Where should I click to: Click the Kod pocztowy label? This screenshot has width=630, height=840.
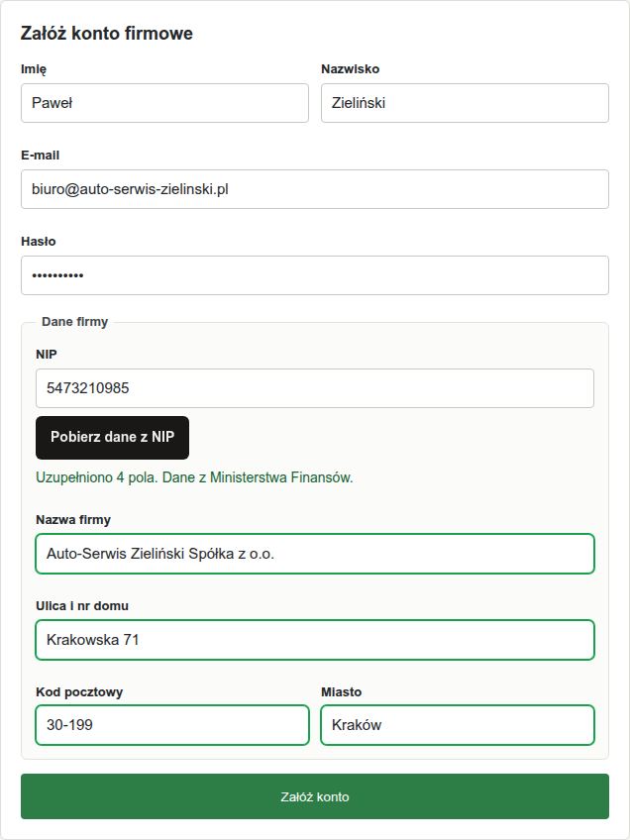pyautogui.click(x=79, y=692)
